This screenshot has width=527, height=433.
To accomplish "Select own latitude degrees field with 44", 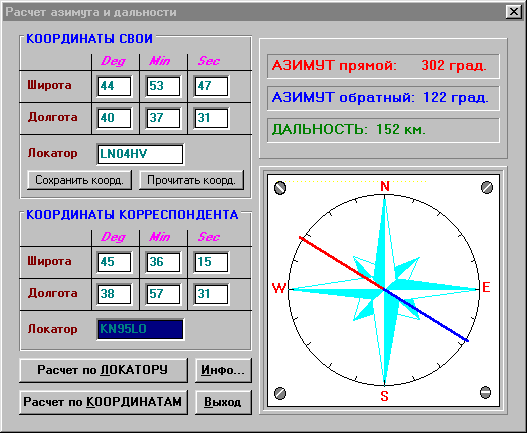I will (114, 86).
